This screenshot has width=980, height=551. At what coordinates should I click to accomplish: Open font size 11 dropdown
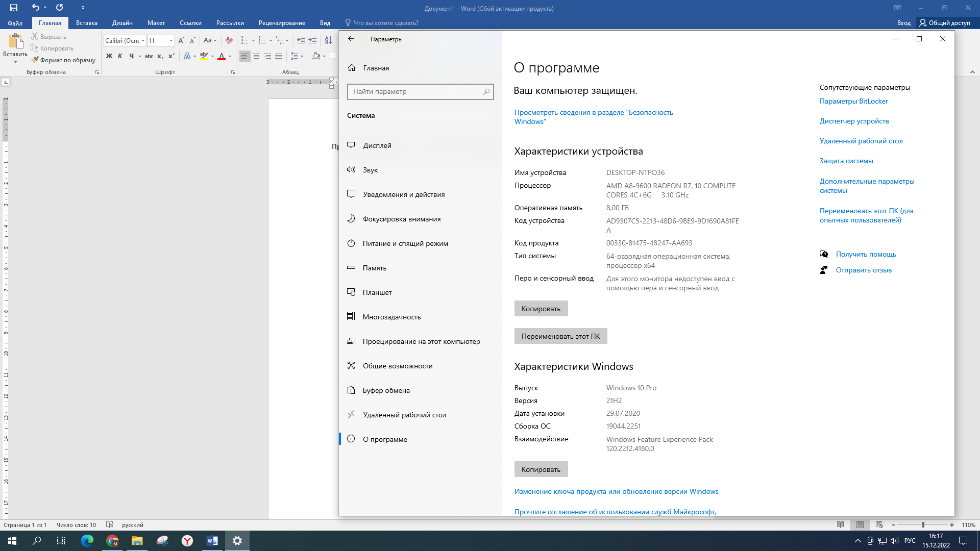[171, 41]
